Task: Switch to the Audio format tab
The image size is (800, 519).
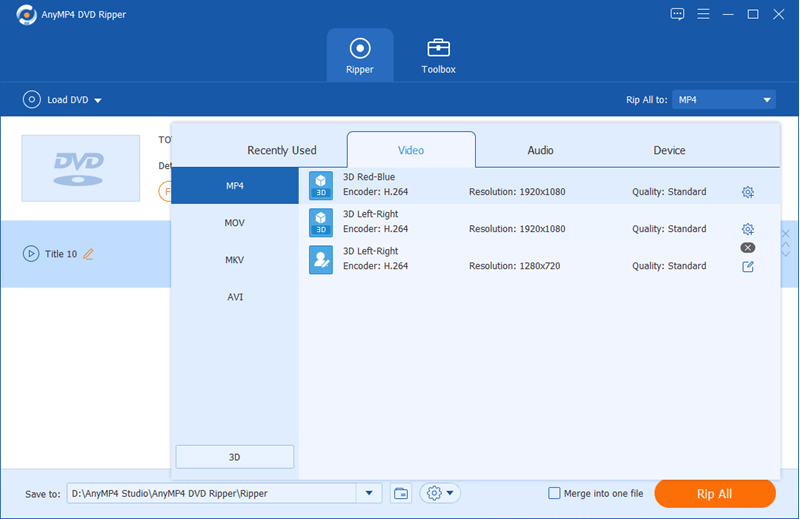Action: click(x=540, y=150)
